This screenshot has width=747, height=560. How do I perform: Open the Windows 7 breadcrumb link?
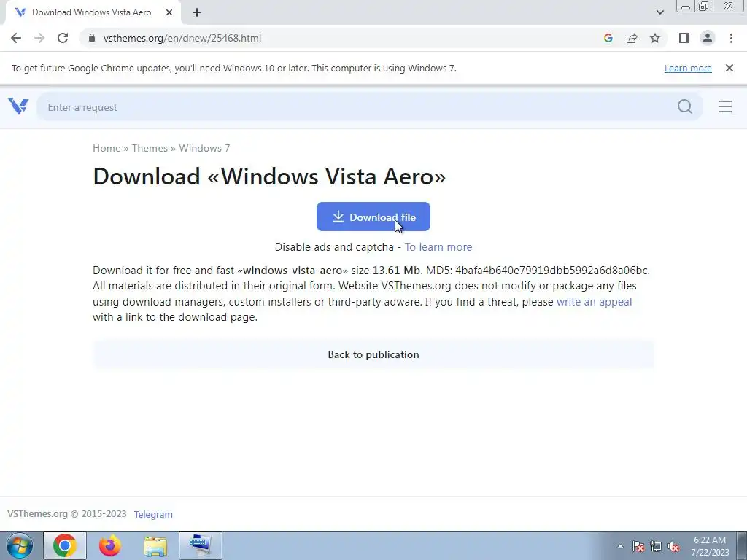tap(204, 148)
